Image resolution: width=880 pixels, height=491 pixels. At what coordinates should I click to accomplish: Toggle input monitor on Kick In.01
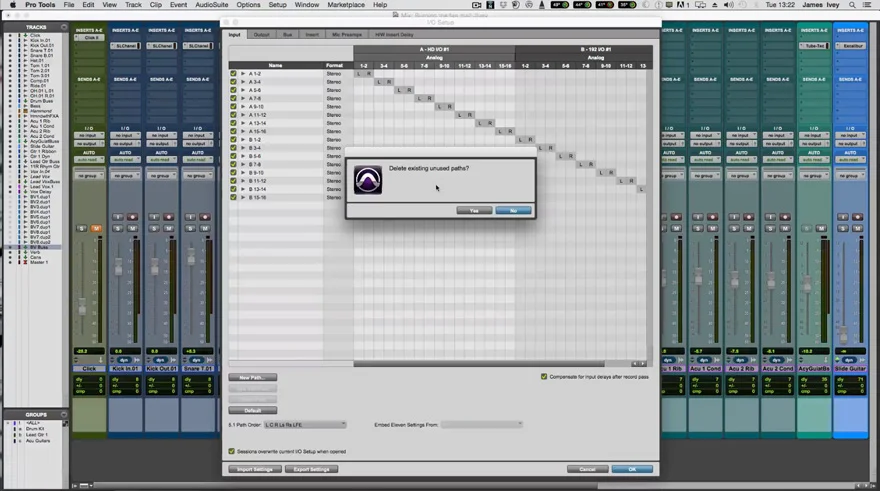(x=118, y=217)
